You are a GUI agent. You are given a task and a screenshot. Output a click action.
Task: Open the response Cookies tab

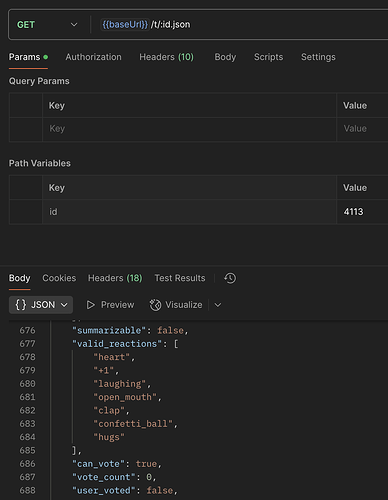pyautogui.click(x=59, y=278)
